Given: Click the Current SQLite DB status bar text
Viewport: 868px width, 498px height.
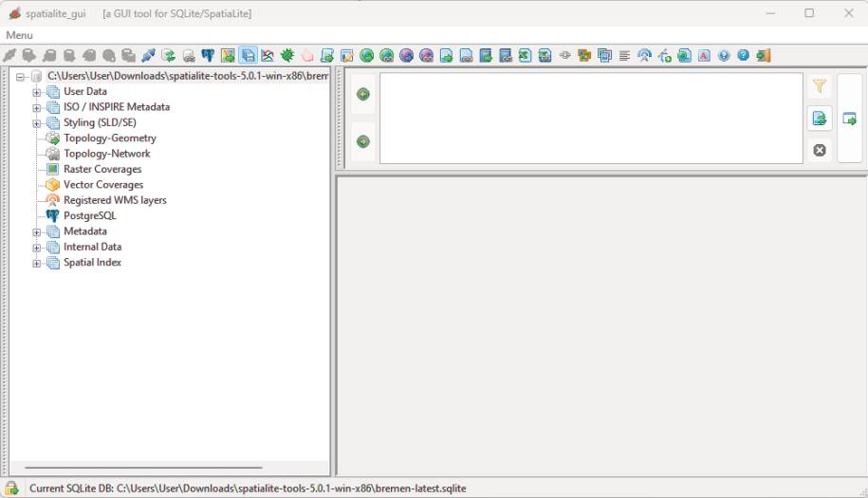Looking at the screenshot, I should click(248, 489).
